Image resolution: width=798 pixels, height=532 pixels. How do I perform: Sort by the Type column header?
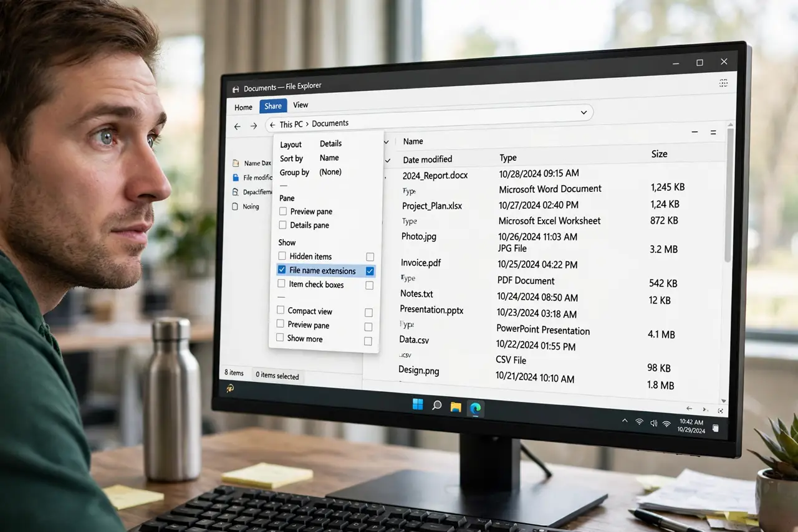tap(508, 158)
